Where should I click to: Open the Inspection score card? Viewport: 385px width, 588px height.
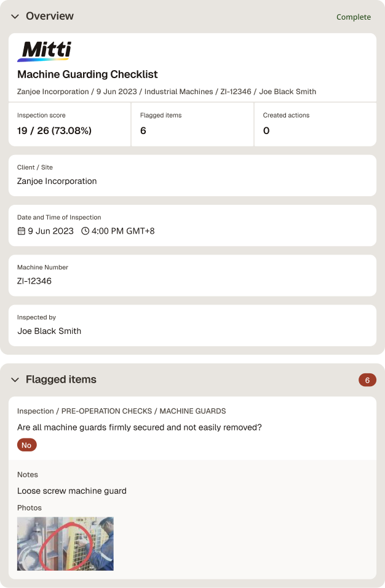point(69,124)
